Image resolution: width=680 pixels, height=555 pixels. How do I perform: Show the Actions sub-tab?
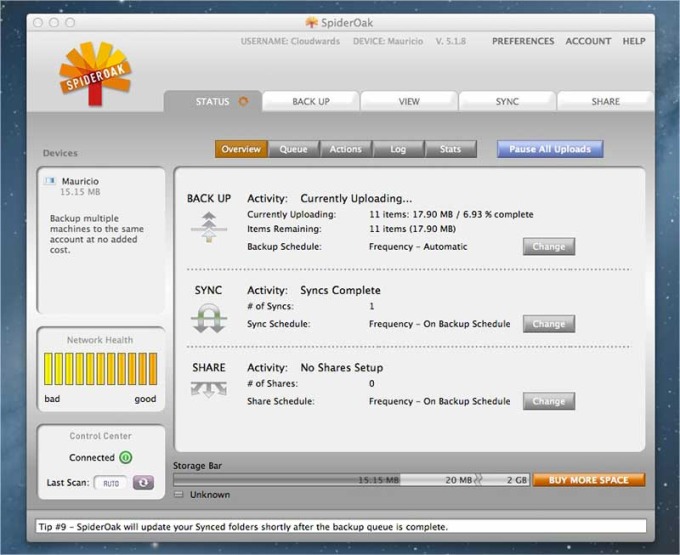pyautogui.click(x=346, y=149)
